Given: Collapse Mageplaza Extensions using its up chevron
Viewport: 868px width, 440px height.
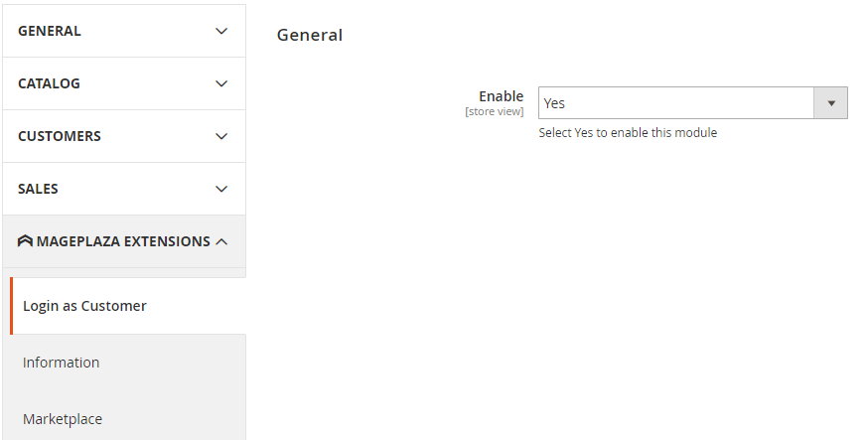Looking at the screenshot, I should [221, 241].
